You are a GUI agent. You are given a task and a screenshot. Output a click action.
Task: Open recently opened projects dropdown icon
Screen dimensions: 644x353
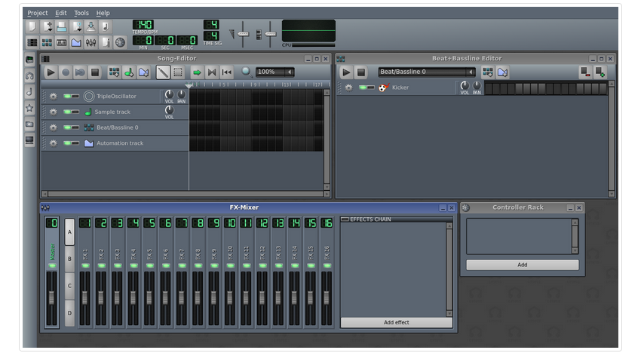click(x=76, y=27)
